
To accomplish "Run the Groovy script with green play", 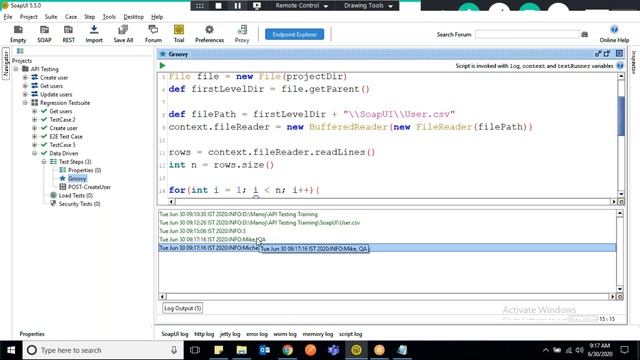I will [x=162, y=65].
